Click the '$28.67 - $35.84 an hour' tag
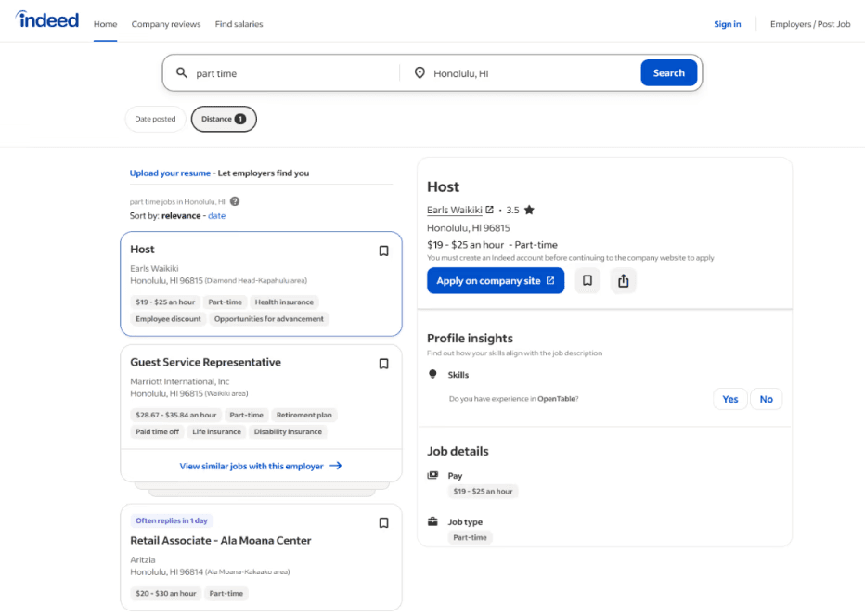This screenshot has width=865, height=616. click(x=176, y=415)
